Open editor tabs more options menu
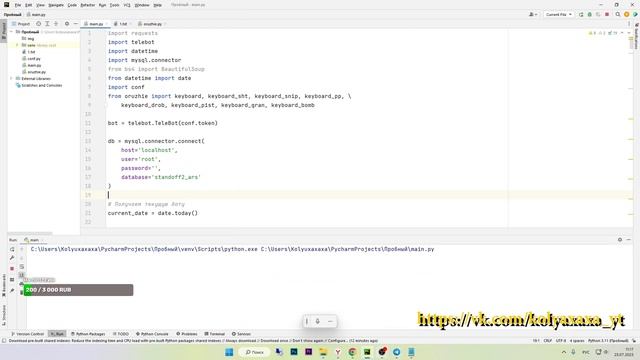 [x=629, y=24]
